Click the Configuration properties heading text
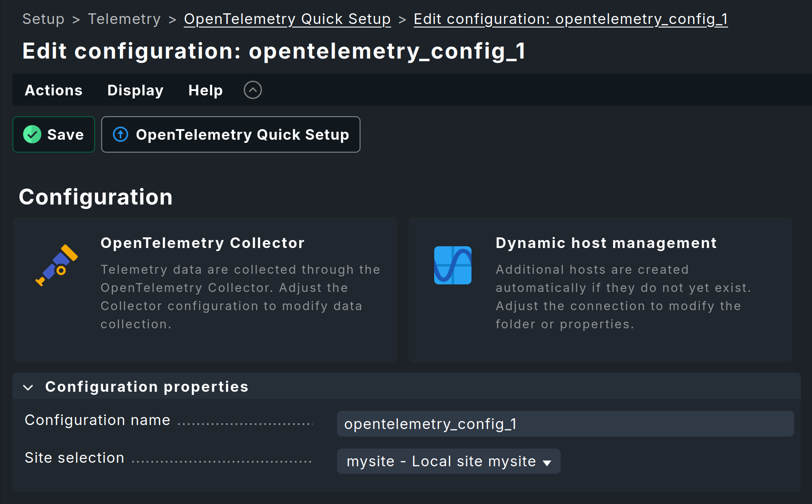This screenshot has height=504, width=812. point(147,387)
